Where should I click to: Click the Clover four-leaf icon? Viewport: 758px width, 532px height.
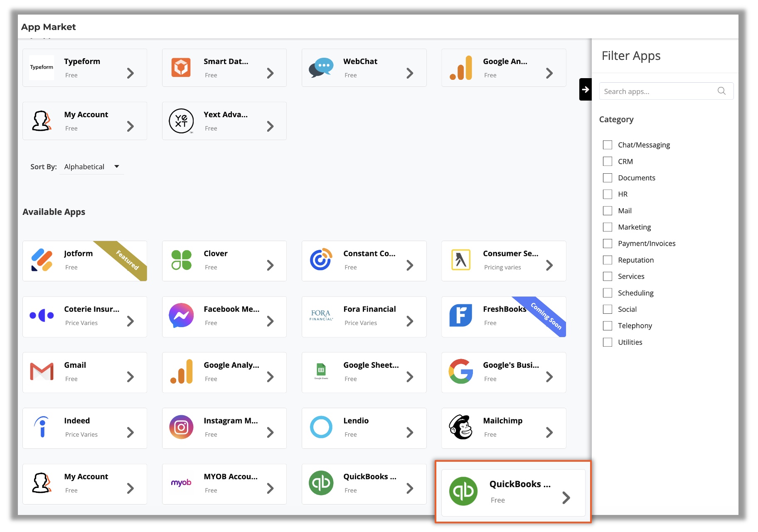point(181,260)
